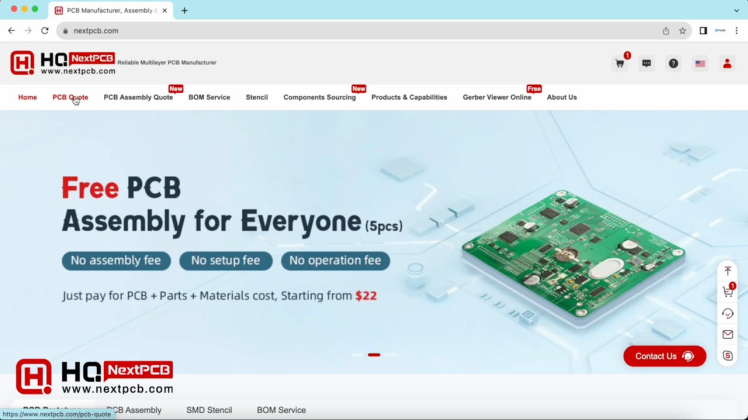Click floating sidebar customer service headset icon

click(727, 313)
